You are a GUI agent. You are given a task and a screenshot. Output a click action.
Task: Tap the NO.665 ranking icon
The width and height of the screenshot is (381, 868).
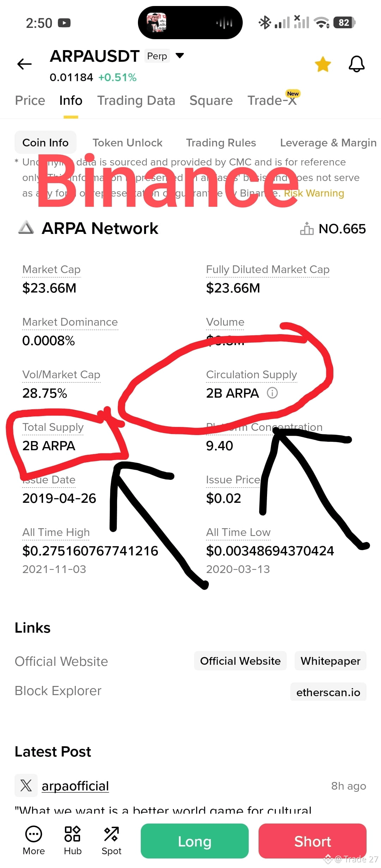coord(307,229)
